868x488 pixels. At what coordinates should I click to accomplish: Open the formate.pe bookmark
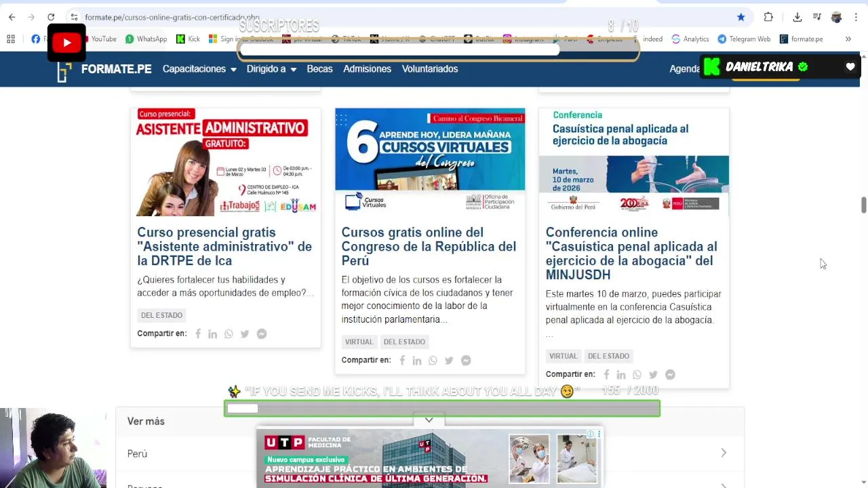tap(802, 39)
